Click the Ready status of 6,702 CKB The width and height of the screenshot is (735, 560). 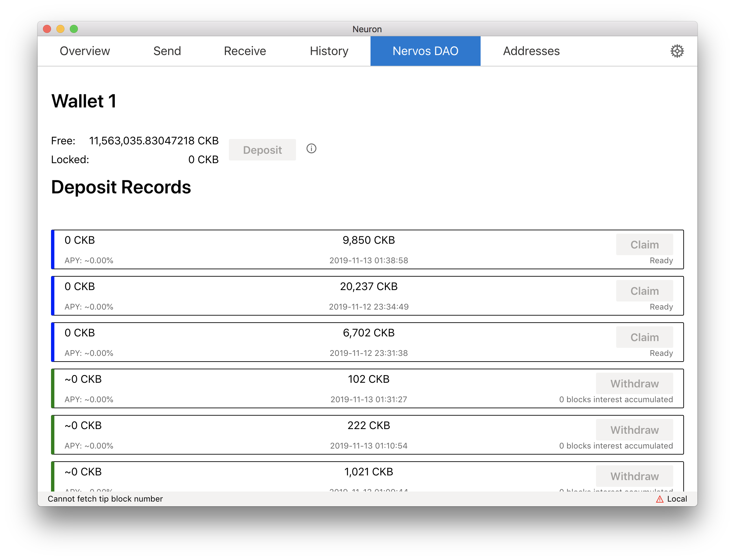point(661,353)
